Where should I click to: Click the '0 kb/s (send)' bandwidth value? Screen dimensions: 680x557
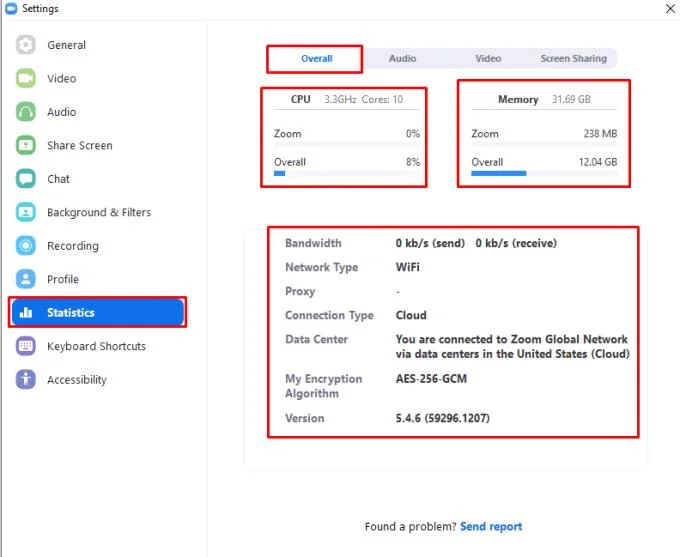pos(430,243)
